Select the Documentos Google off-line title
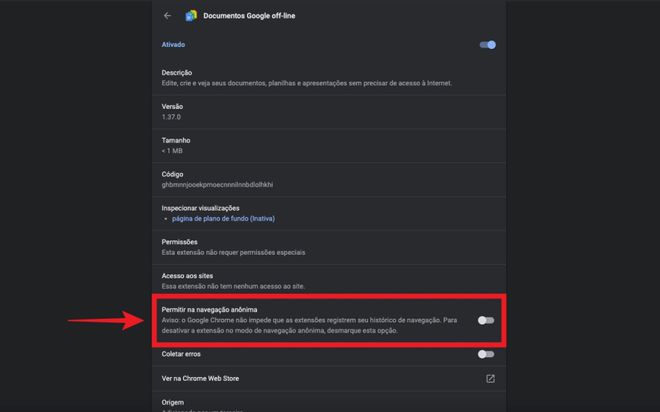The width and height of the screenshot is (660, 412). (x=249, y=16)
